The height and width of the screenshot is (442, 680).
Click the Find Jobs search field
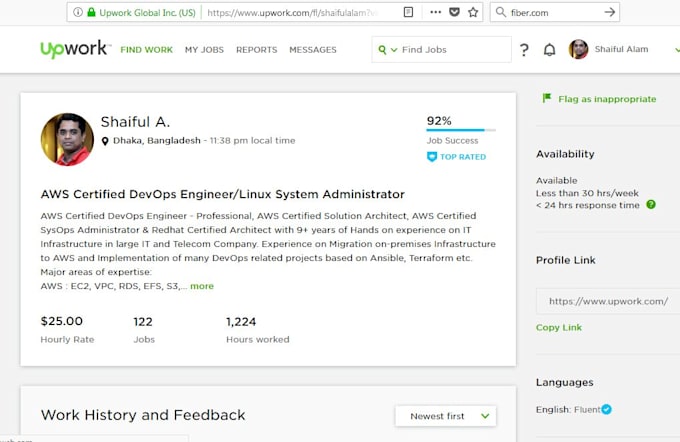(x=441, y=49)
